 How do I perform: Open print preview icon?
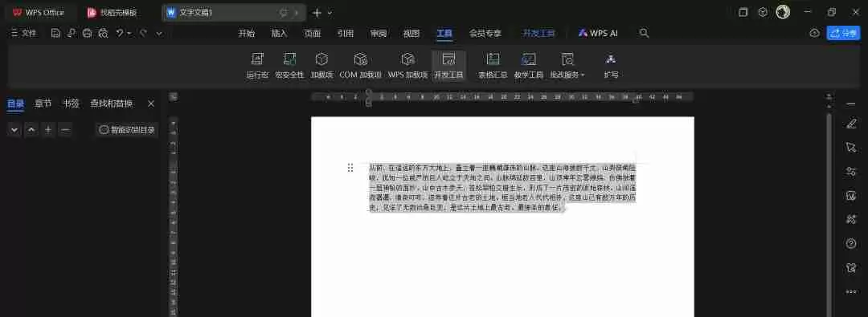[103, 33]
